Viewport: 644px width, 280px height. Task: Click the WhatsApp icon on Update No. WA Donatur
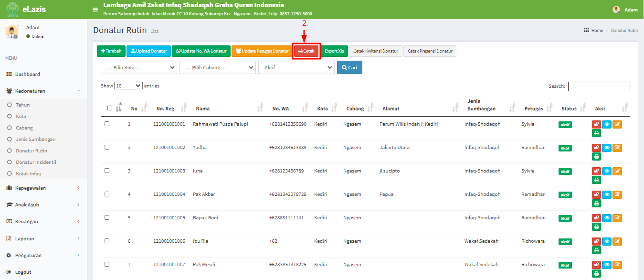click(x=178, y=51)
